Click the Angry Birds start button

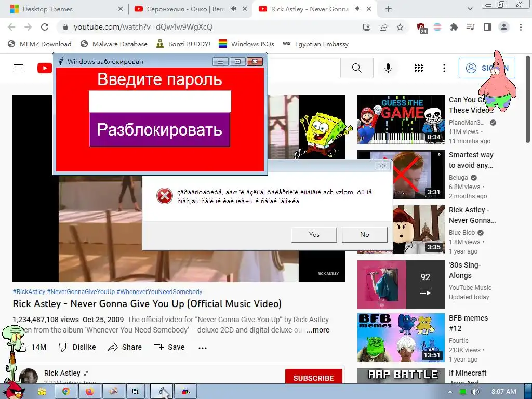(14, 391)
